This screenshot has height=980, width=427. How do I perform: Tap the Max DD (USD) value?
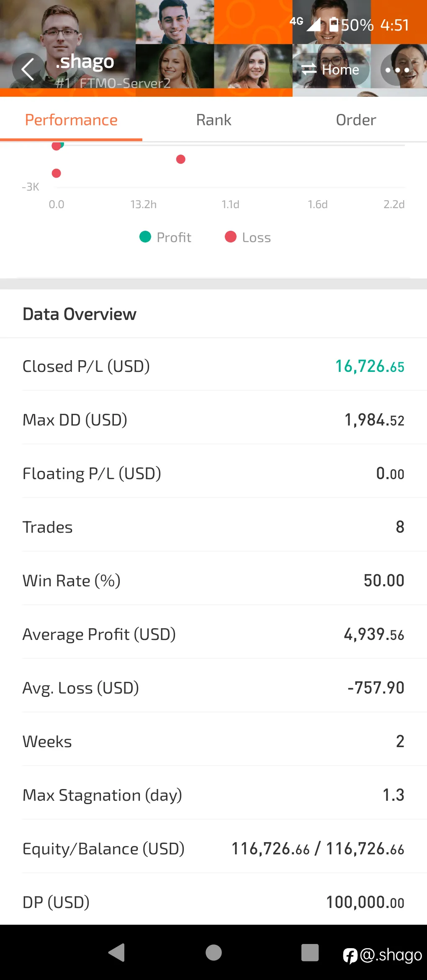(374, 420)
